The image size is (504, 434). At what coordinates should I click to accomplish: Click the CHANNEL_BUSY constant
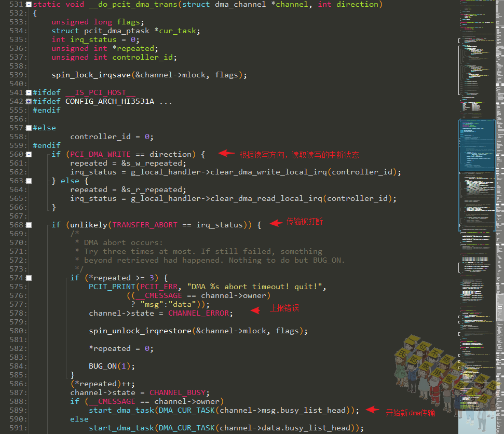[178, 392]
